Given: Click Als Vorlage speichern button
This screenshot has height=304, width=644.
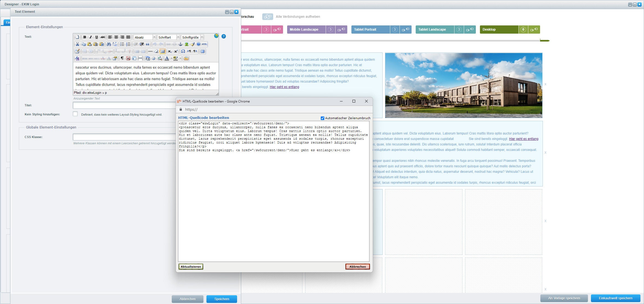Looking at the screenshot, I should tap(564, 298).
